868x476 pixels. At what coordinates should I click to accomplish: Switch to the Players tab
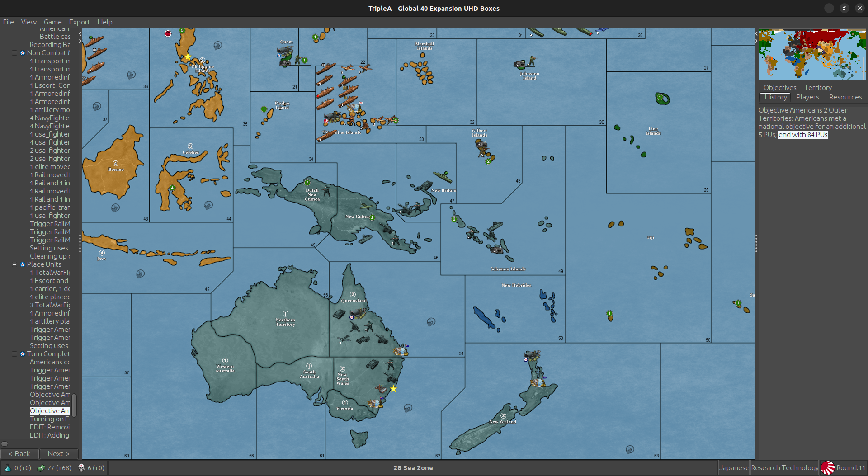click(807, 97)
